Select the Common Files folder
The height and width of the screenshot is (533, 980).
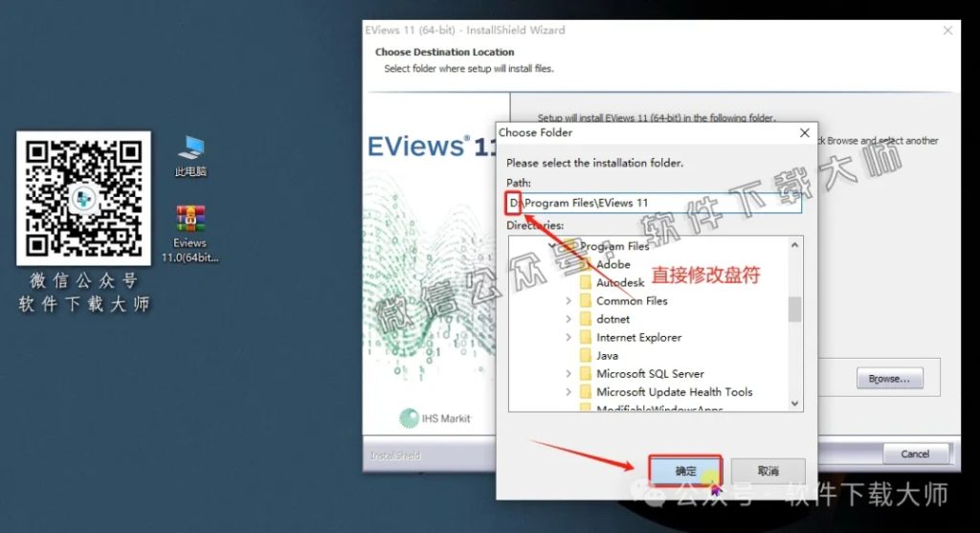click(632, 300)
